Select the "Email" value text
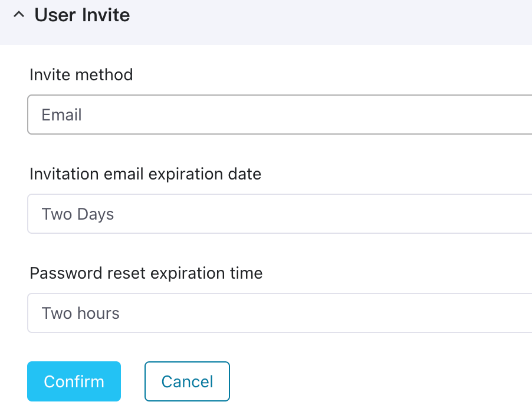Screen dimensions: 532x418 tap(61, 115)
